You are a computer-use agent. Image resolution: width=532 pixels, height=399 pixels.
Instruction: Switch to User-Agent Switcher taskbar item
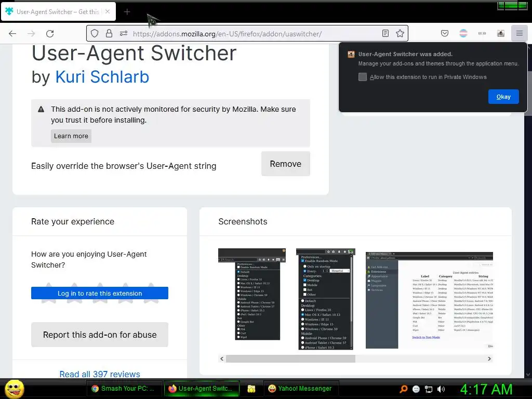[202, 389]
